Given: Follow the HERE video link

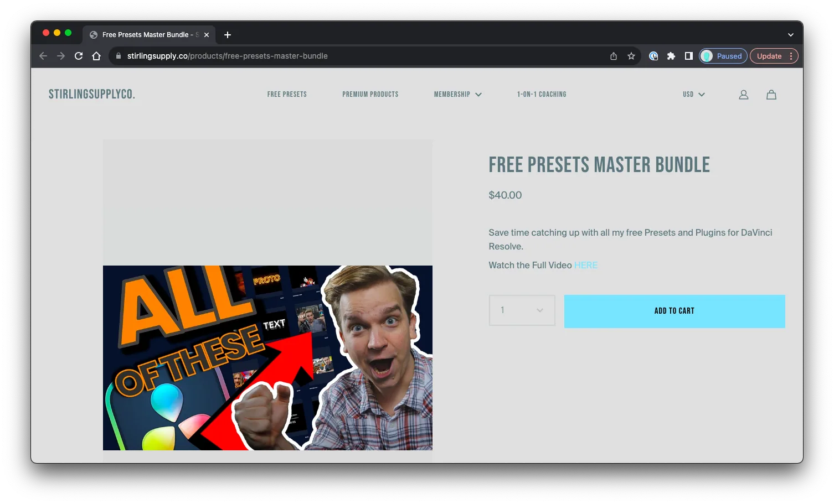Looking at the screenshot, I should click(586, 266).
